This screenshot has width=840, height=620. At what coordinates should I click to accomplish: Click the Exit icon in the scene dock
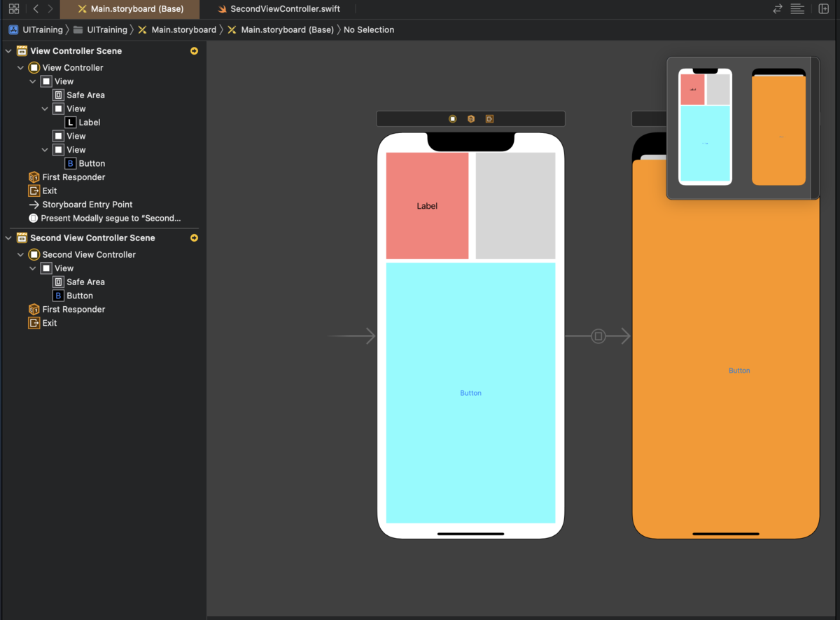pyautogui.click(x=489, y=119)
